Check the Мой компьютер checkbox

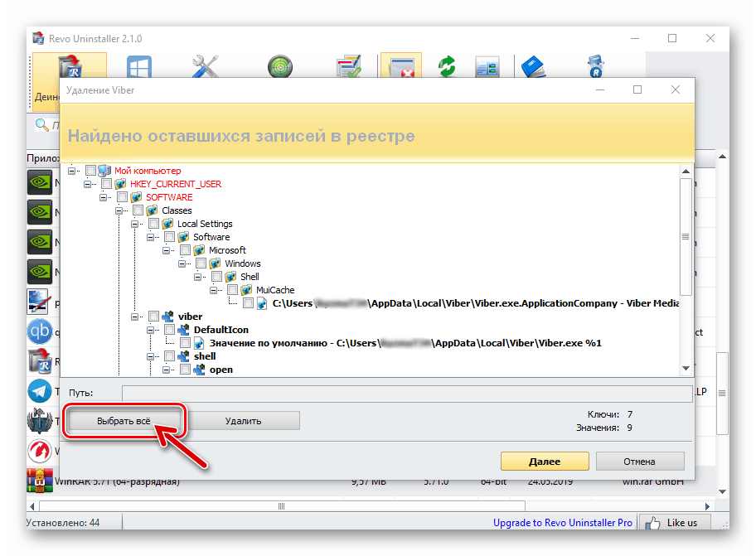90,171
